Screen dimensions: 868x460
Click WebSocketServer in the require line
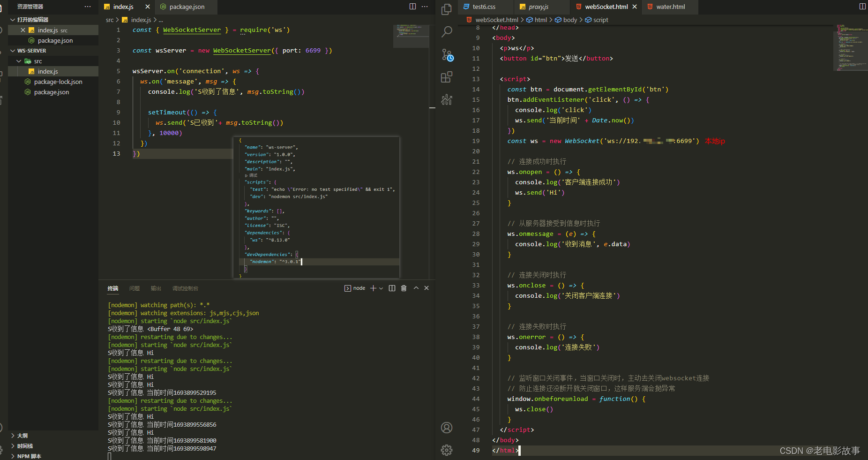click(x=192, y=30)
